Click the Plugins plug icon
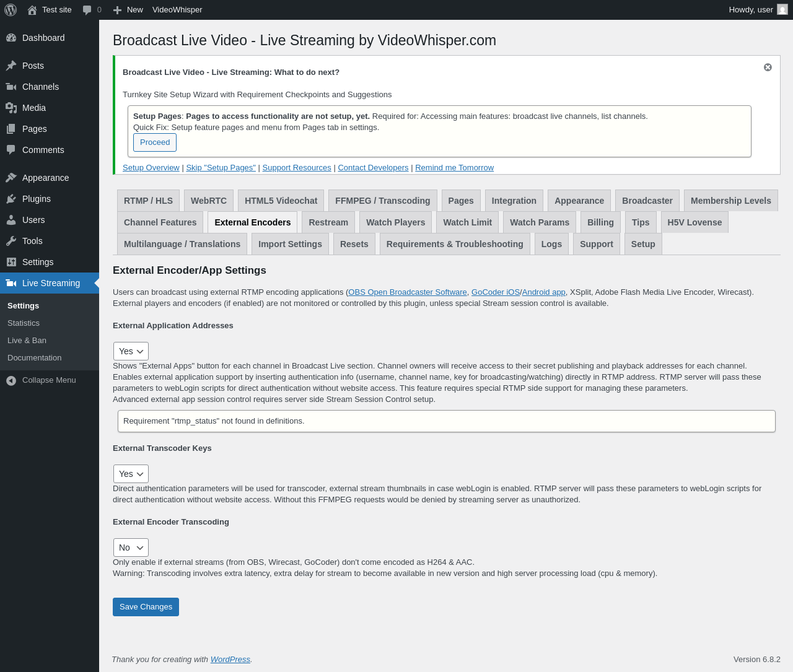Viewport: 793px width, 672px height. 11,199
